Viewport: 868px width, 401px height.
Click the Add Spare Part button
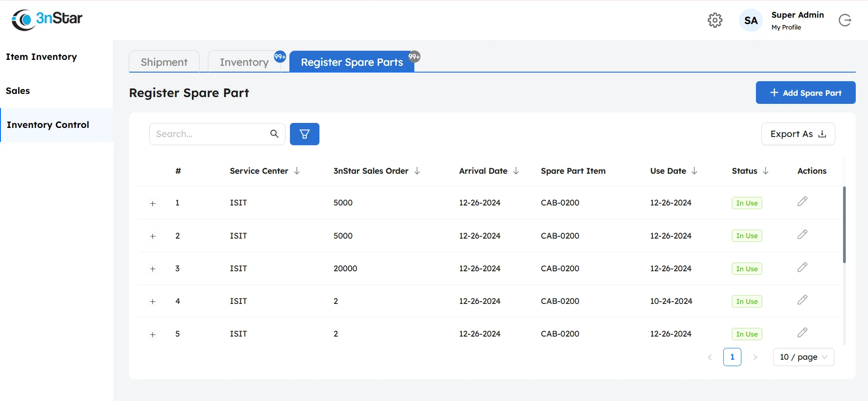[x=805, y=93]
